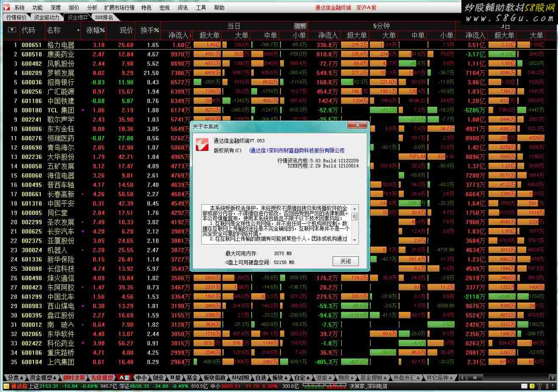Open the 功能 menu

[x=38, y=8]
